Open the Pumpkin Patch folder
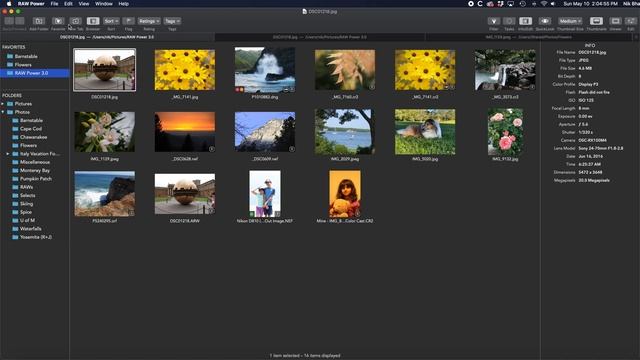The width and height of the screenshot is (640, 360). pos(36,179)
